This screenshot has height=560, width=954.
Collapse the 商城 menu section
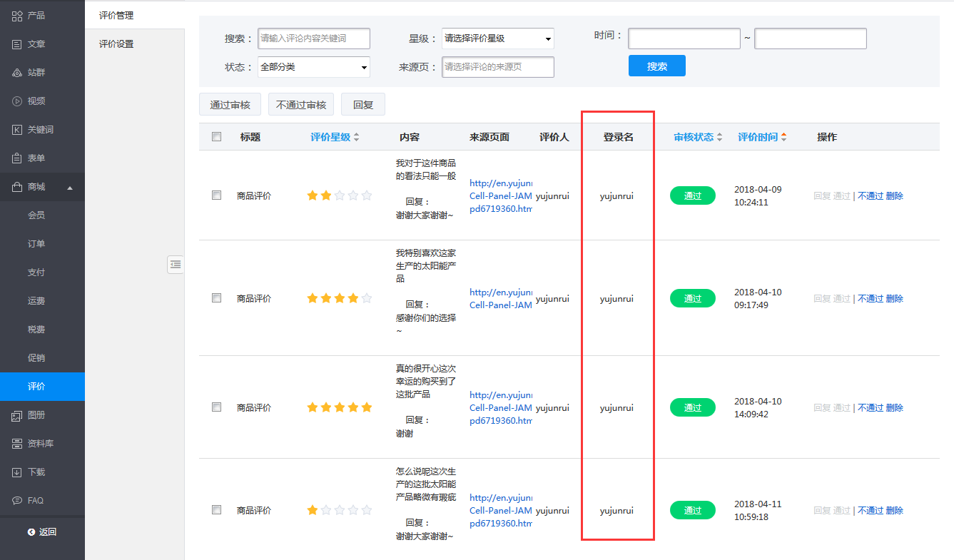[x=70, y=188]
